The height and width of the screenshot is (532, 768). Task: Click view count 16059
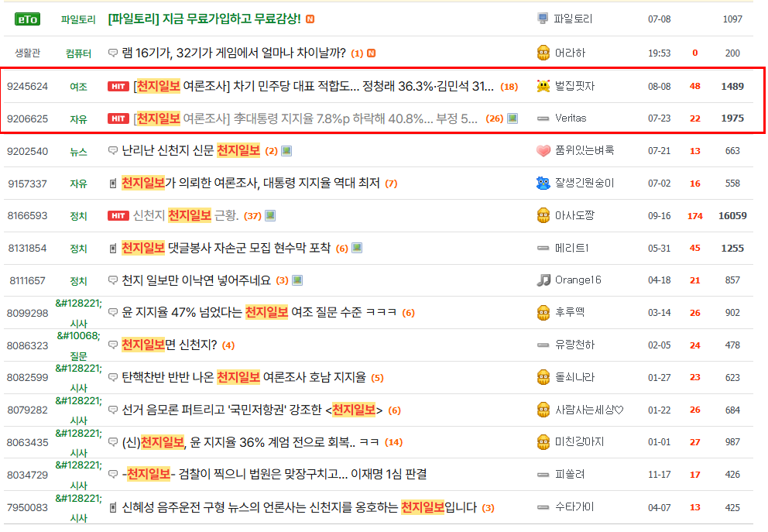(732, 215)
